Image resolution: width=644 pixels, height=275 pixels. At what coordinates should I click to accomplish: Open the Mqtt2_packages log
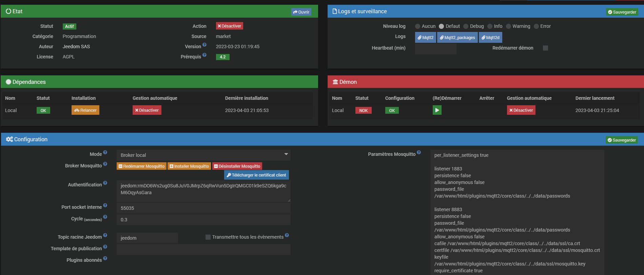[x=457, y=38]
